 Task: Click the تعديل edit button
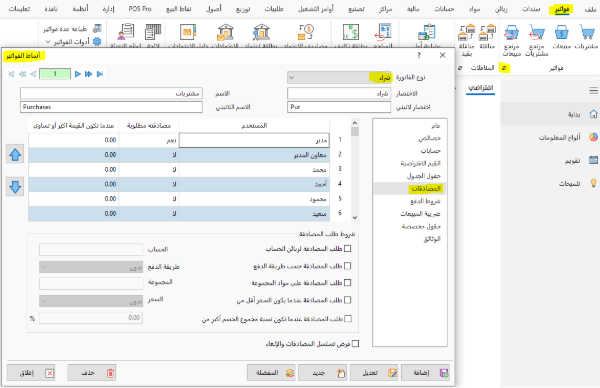[x=374, y=372]
